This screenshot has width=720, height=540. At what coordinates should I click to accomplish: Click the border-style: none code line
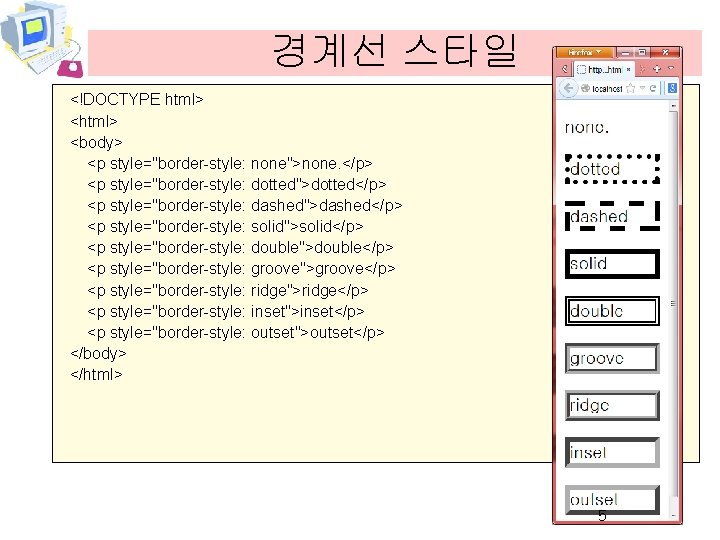pyautogui.click(x=230, y=163)
